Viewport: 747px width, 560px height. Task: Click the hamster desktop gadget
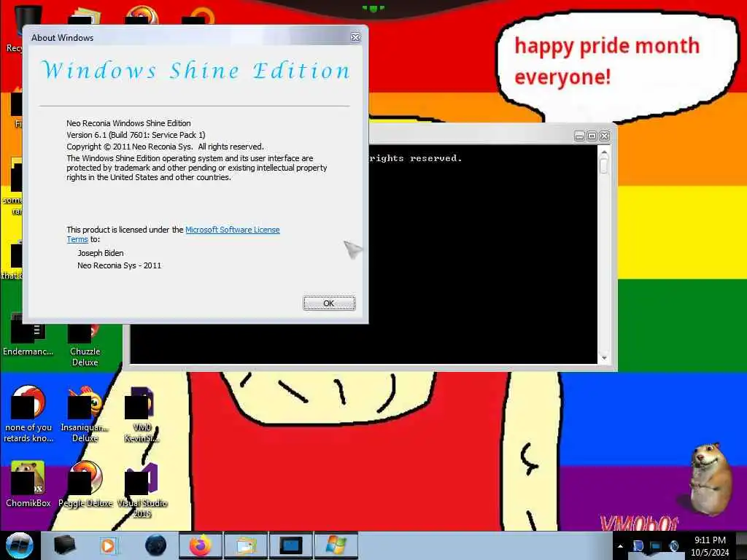pyautogui.click(x=711, y=478)
